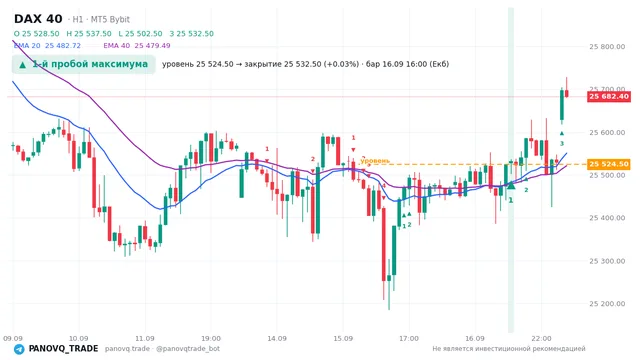
Task: Click the 25 400.00 price axis label
Action: click(607, 218)
